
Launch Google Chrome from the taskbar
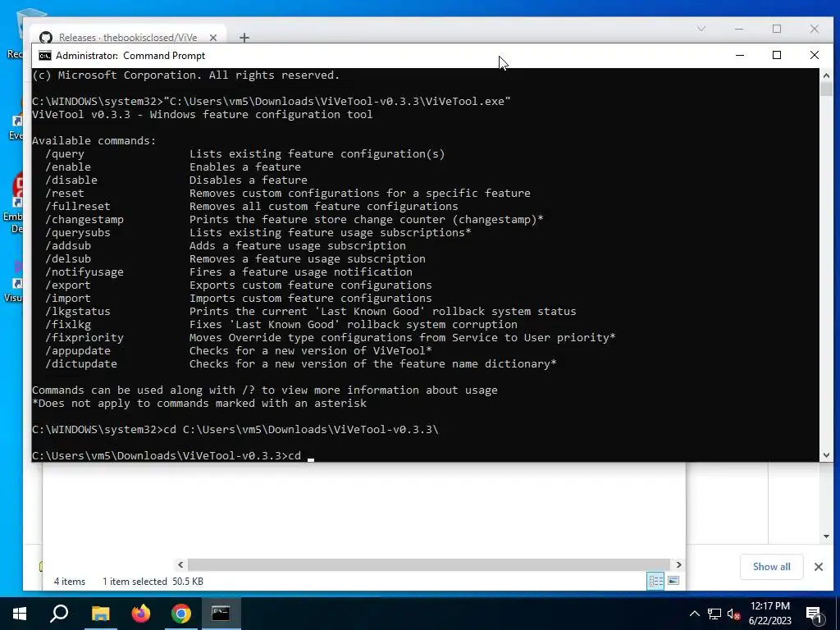coord(181,614)
